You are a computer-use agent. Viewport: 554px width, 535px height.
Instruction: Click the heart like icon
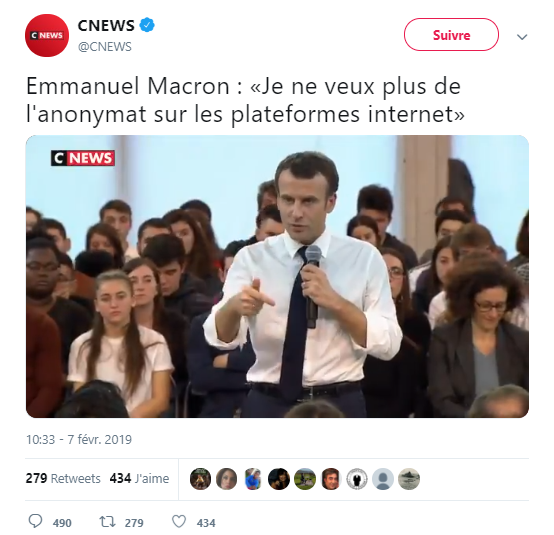coord(179,522)
